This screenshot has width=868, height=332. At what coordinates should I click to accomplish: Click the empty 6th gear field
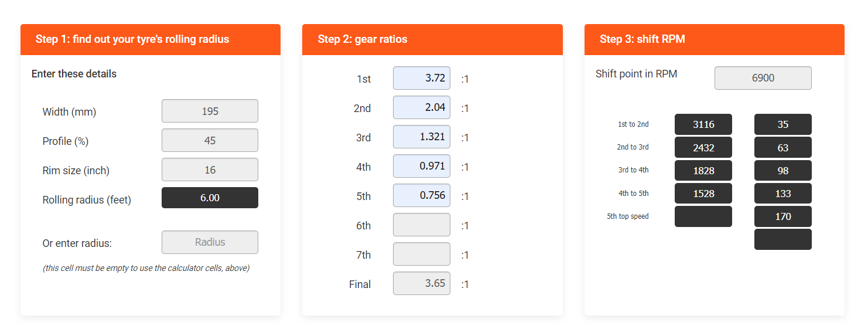click(421, 225)
